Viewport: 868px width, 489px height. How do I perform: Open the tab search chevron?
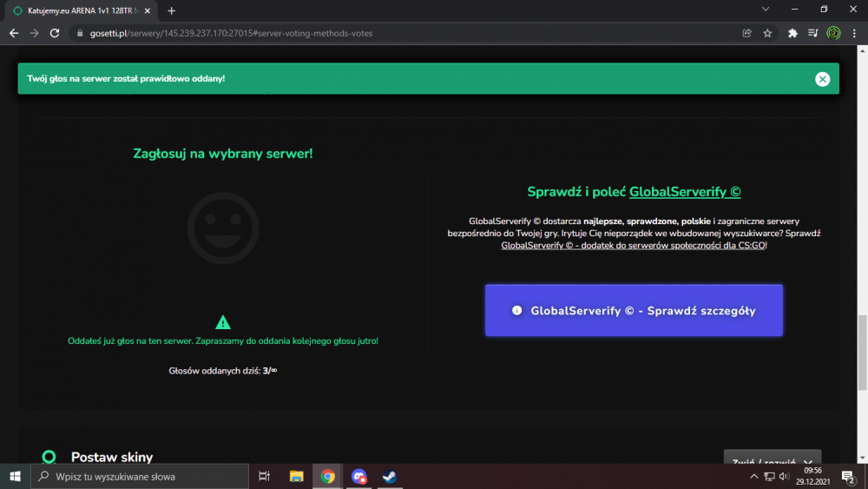[766, 10]
